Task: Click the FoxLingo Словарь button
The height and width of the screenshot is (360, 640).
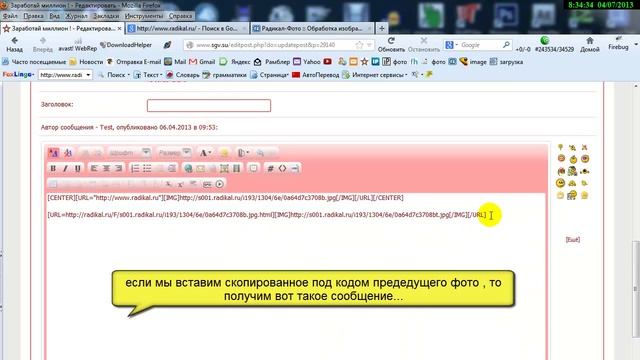Action: [x=182, y=75]
